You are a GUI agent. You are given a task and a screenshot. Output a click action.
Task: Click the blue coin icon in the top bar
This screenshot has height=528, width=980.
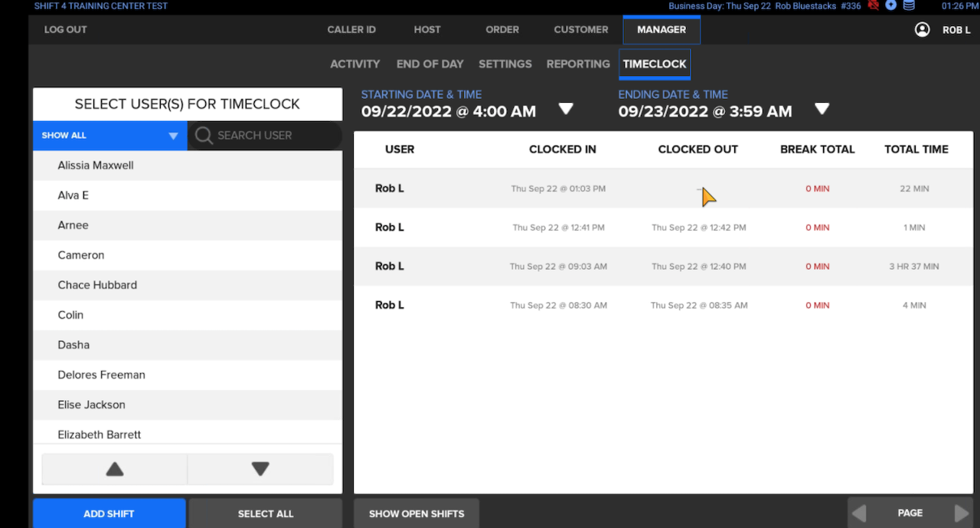890,5
